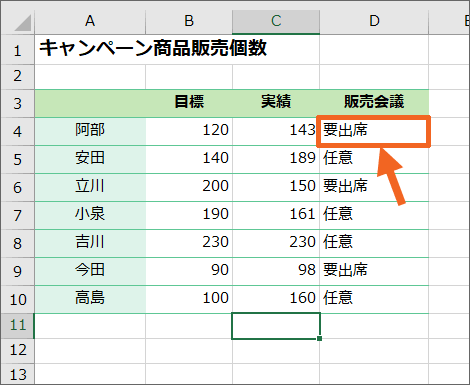This screenshot has height=385, width=470.
Task: Click target value 120 for 阿部
Action: click(189, 131)
